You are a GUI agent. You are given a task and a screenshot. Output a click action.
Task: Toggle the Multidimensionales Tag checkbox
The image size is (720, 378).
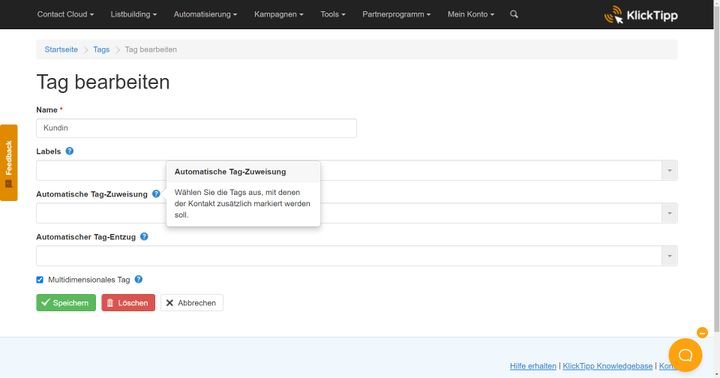pyautogui.click(x=40, y=280)
